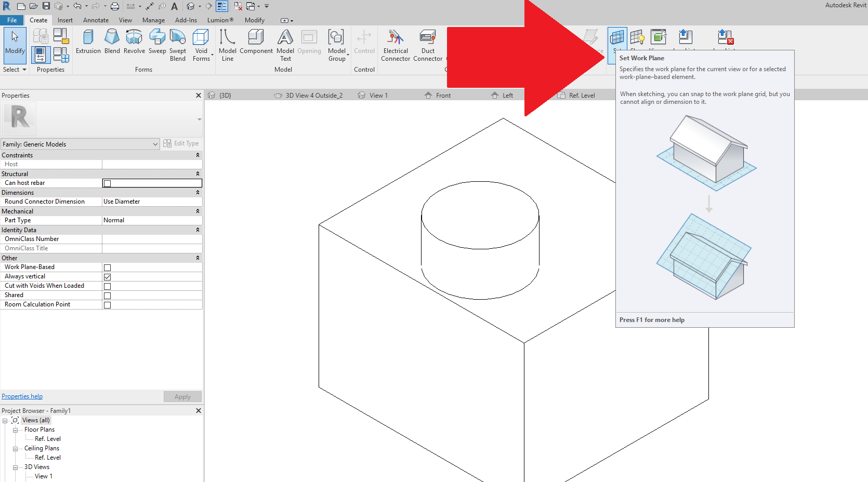Screen dimensions: 868x482
Task: Click the Part Type value field
Action: pos(152,220)
